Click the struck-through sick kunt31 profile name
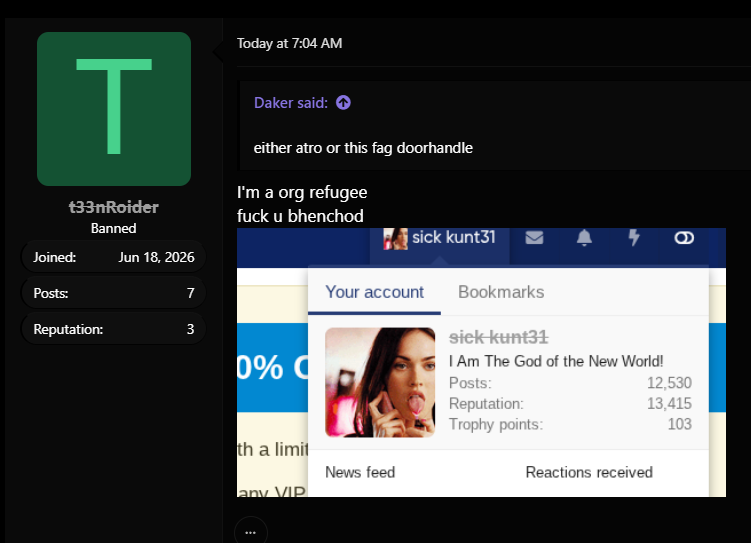Viewport: 751px width, 543px height. [499, 337]
